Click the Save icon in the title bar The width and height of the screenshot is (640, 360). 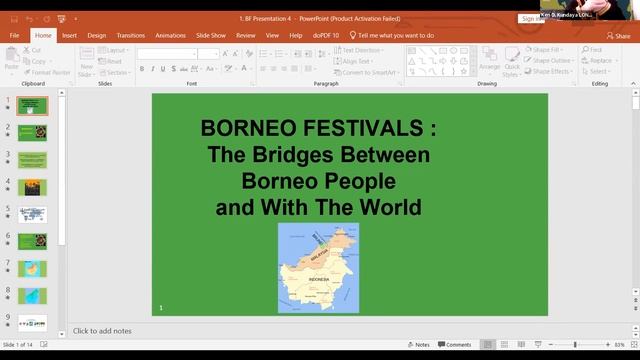tap(14, 19)
